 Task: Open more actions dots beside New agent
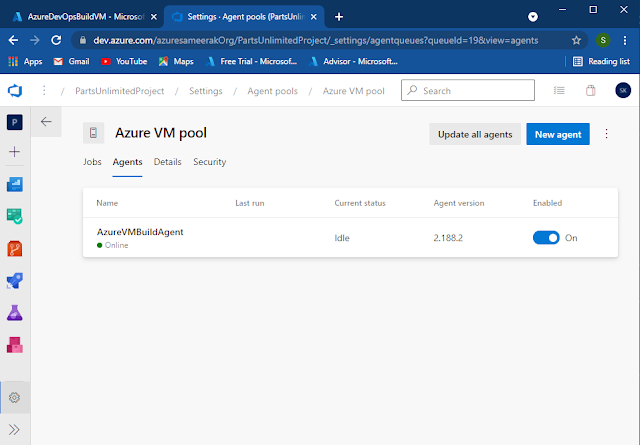coord(607,134)
